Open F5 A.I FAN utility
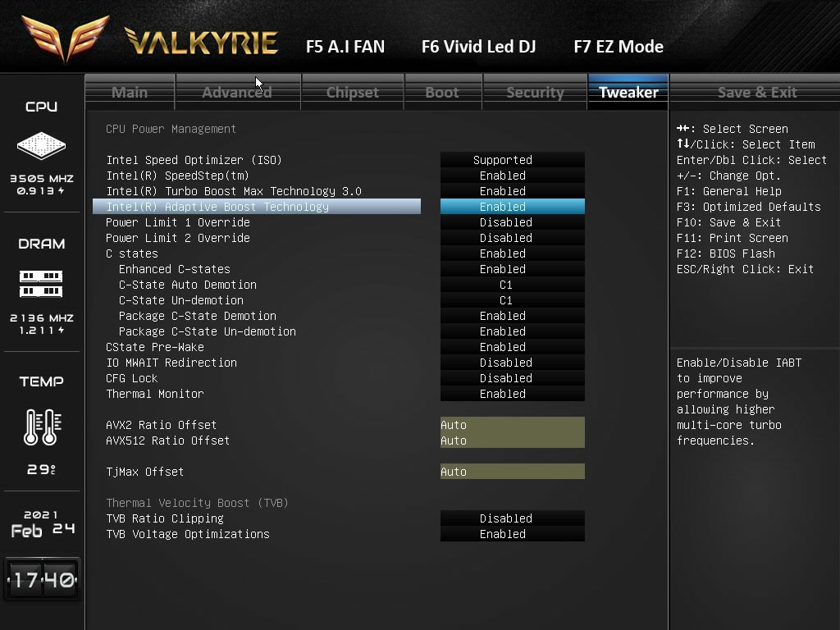Viewport: 840px width, 630px height. point(345,47)
